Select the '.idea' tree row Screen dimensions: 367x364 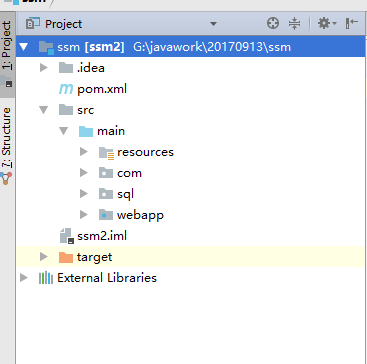(190, 68)
